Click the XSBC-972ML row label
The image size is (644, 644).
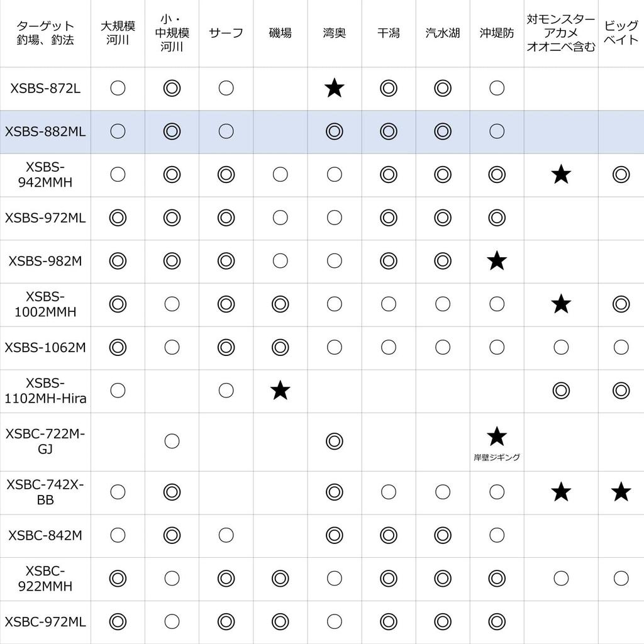(x=45, y=621)
